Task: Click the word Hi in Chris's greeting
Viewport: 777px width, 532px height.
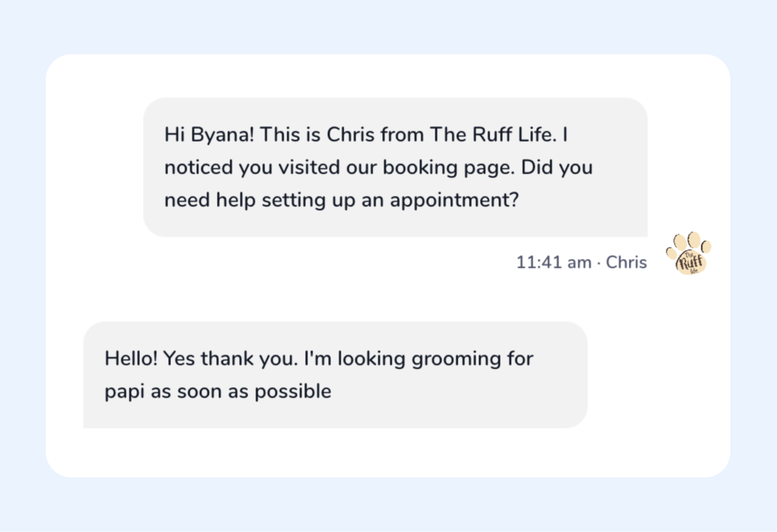Action: tap(175, 135)
